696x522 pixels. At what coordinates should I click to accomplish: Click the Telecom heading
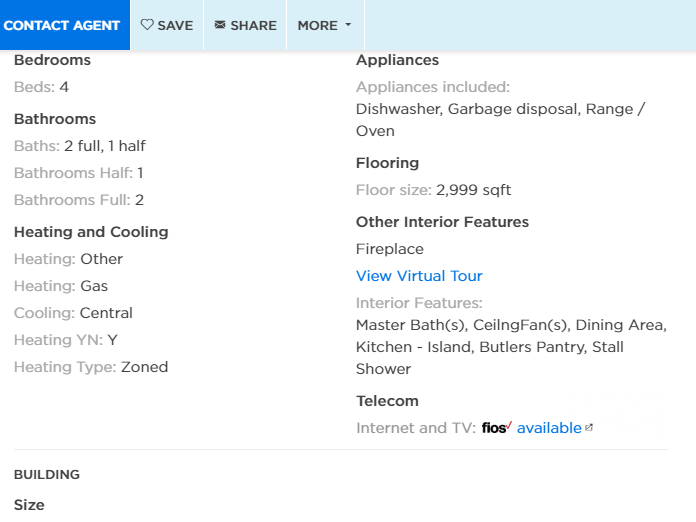pyautogui.click(x=387, y=401)
